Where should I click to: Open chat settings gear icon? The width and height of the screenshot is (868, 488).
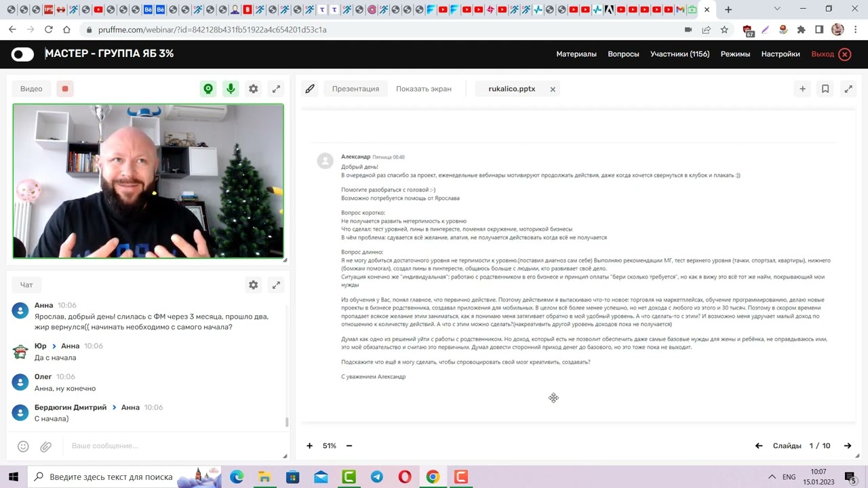coord(253,285)
